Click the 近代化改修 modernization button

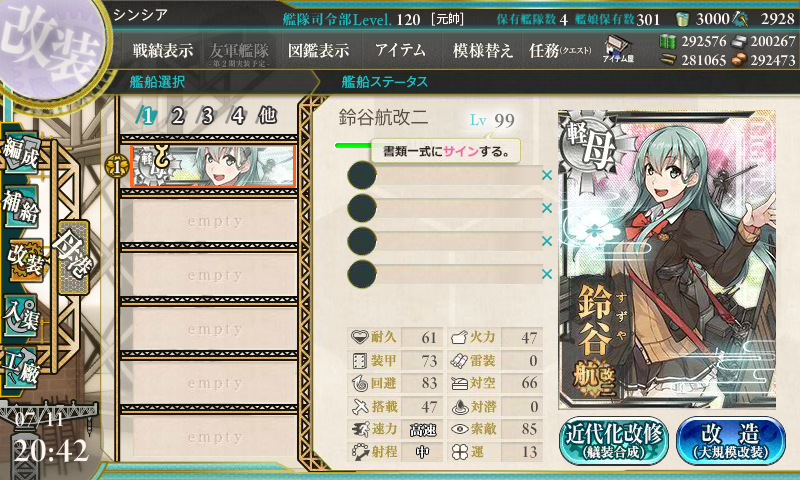[614, 441]
